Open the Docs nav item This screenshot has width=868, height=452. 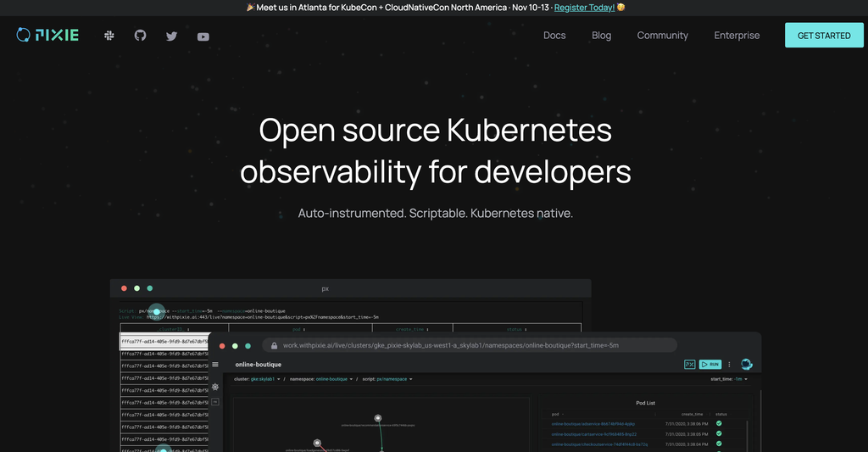pyautogui.click(x=554, y=36)
